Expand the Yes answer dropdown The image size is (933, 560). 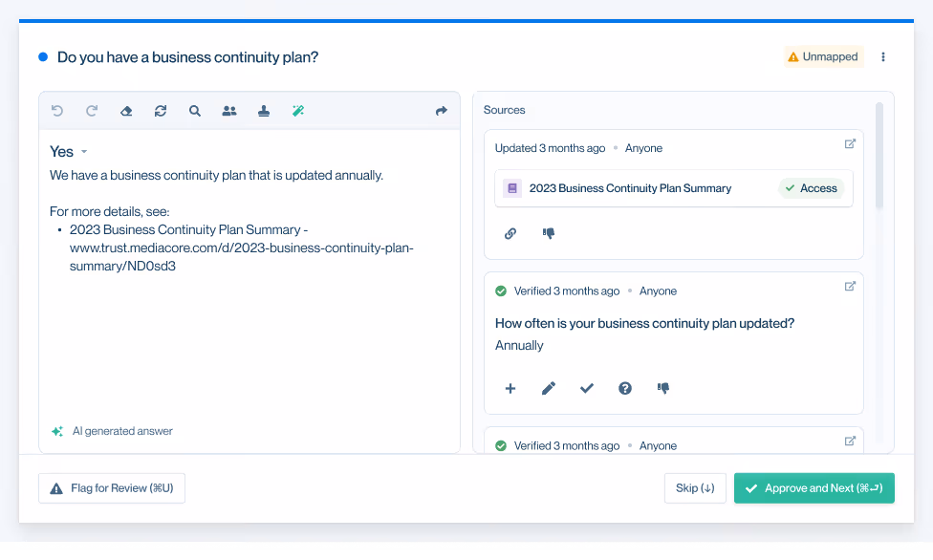[x=84, y=152]
